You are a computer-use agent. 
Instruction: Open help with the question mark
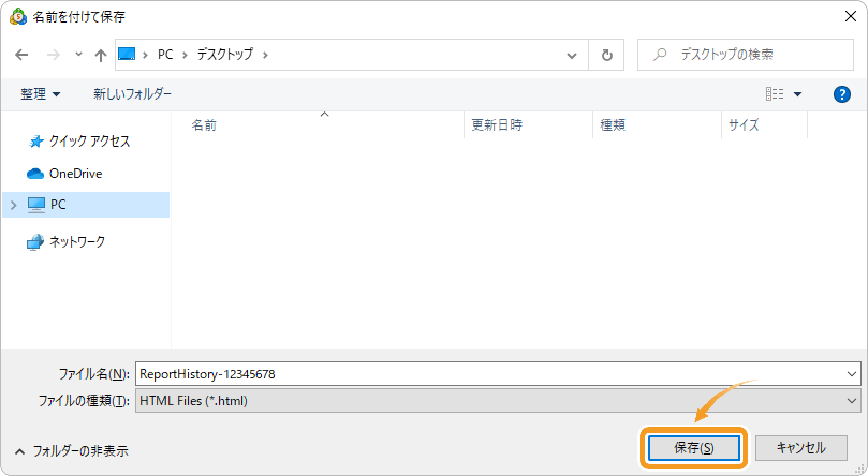click(x=842, y=94)
